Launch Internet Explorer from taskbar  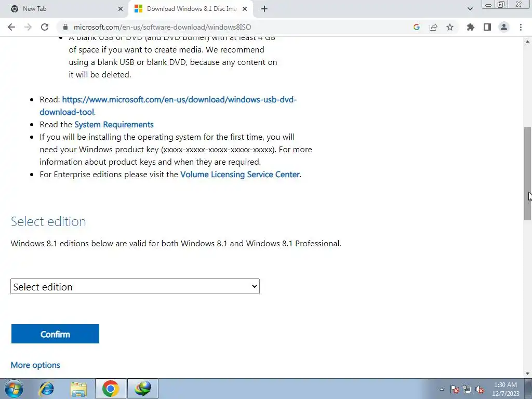(46, 389)
